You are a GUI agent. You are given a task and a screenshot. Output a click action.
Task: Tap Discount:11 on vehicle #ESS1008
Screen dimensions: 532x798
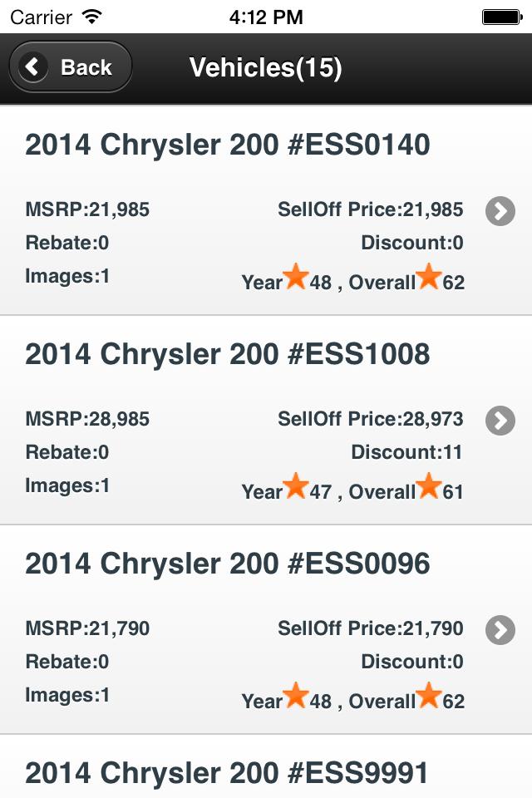407,452
